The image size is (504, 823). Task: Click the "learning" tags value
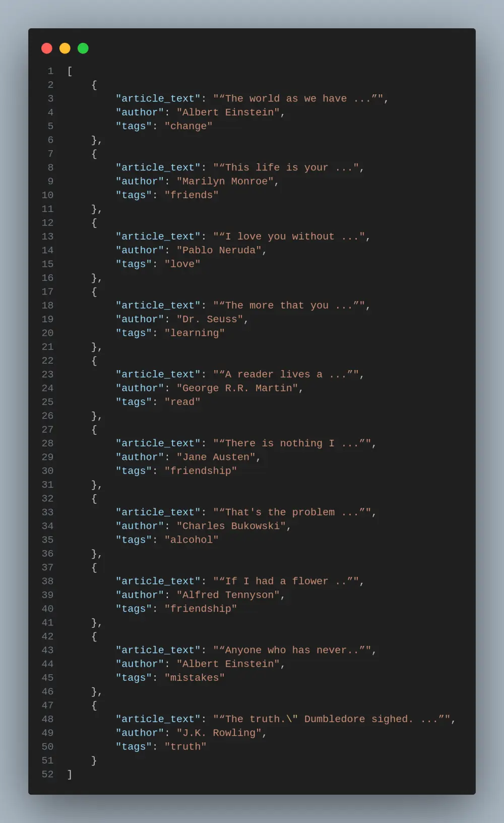coord(195,333)
